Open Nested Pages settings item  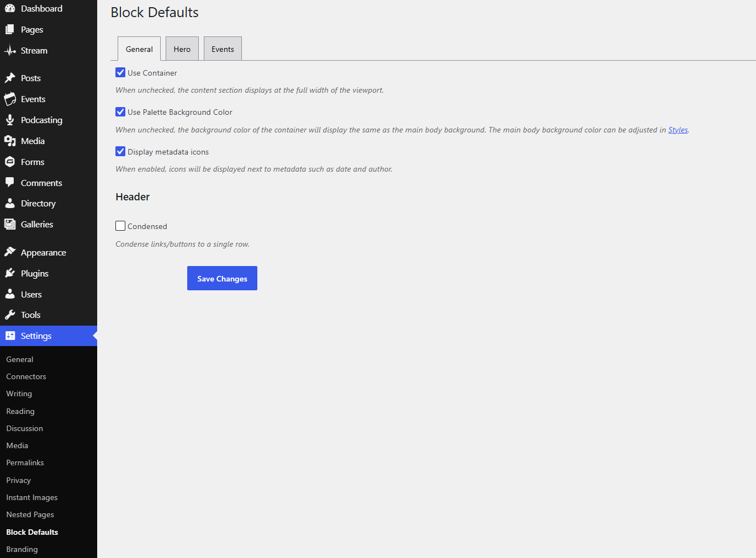pos(30,514)
